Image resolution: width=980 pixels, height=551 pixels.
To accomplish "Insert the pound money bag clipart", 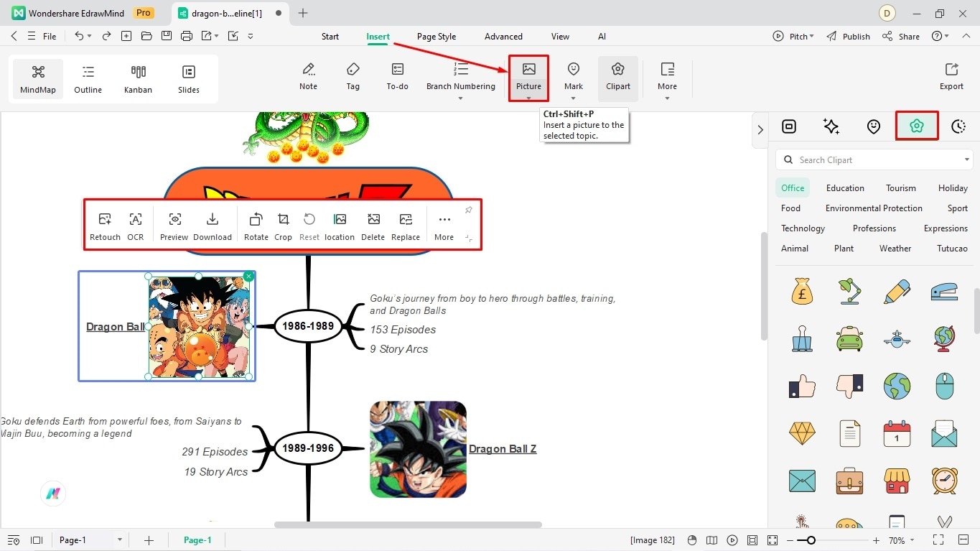I will click(802, 291).
